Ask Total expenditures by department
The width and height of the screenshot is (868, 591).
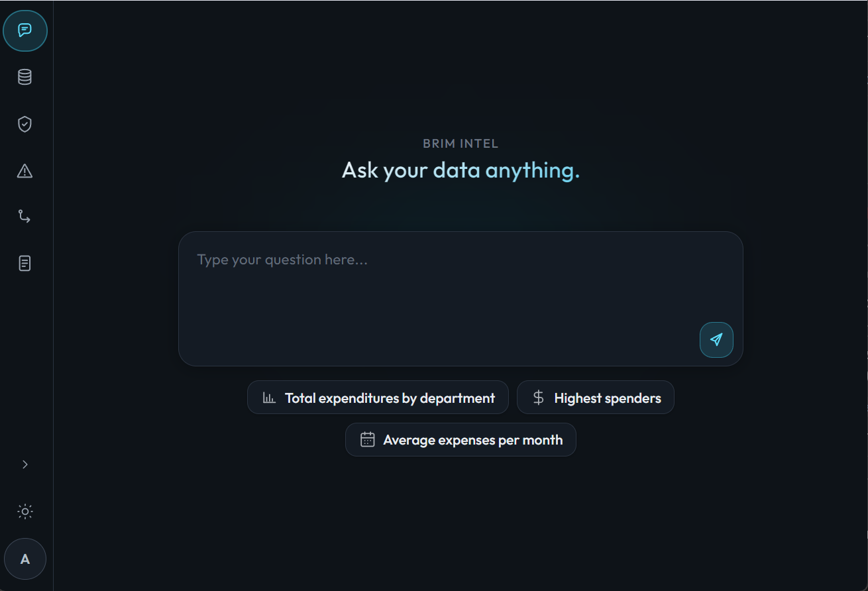click(378, 397)
